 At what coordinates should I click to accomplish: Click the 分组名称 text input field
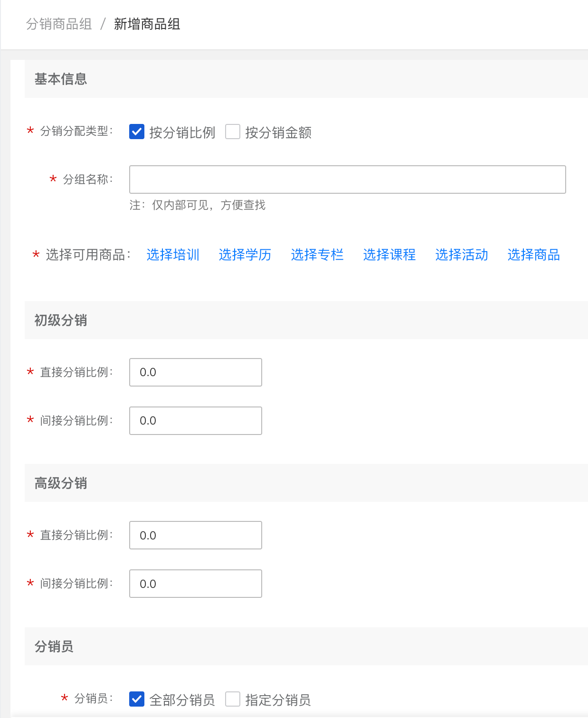pos(348,179)
